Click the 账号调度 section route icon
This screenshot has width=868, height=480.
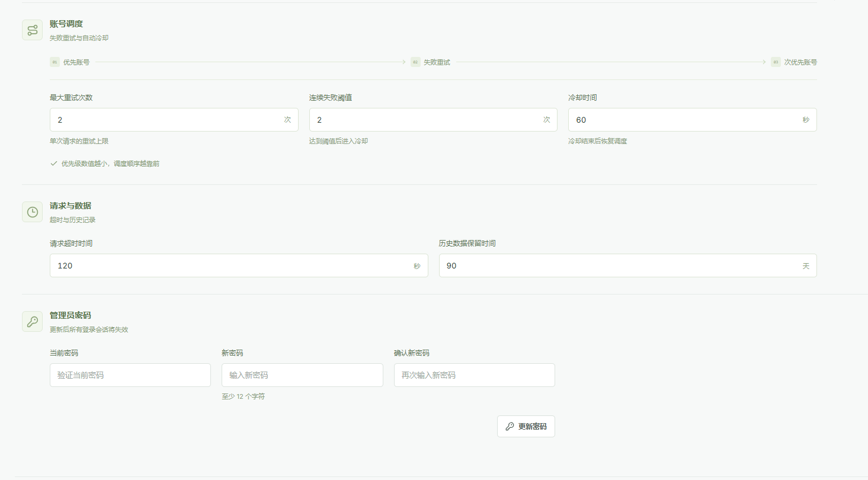click(32, 30)
